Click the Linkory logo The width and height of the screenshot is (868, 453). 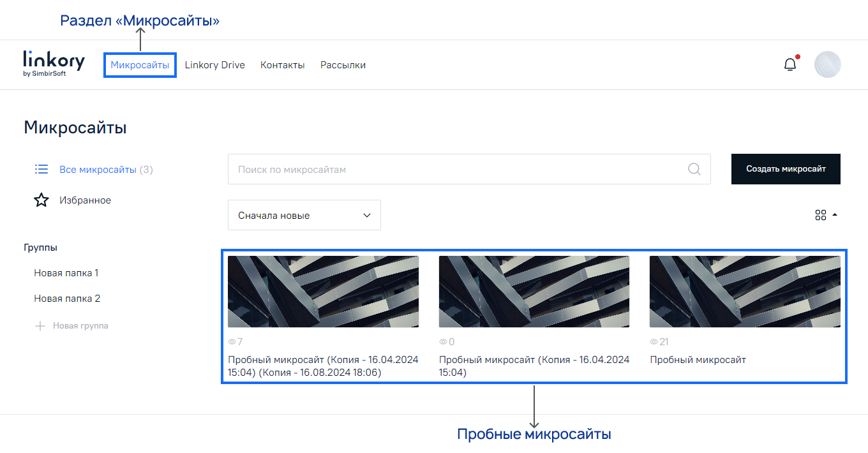coord(54,64)
